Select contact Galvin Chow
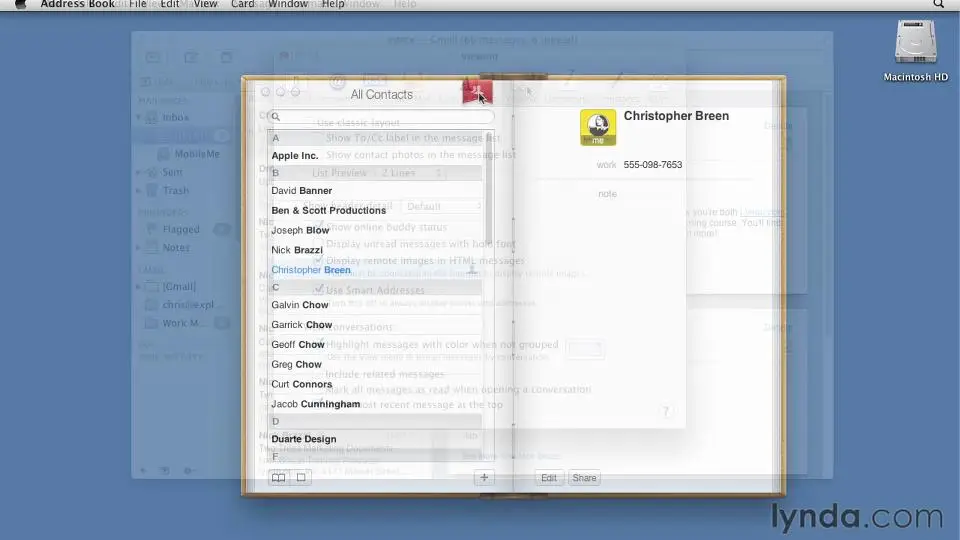The image size is (960, 540). coord(300,304)
